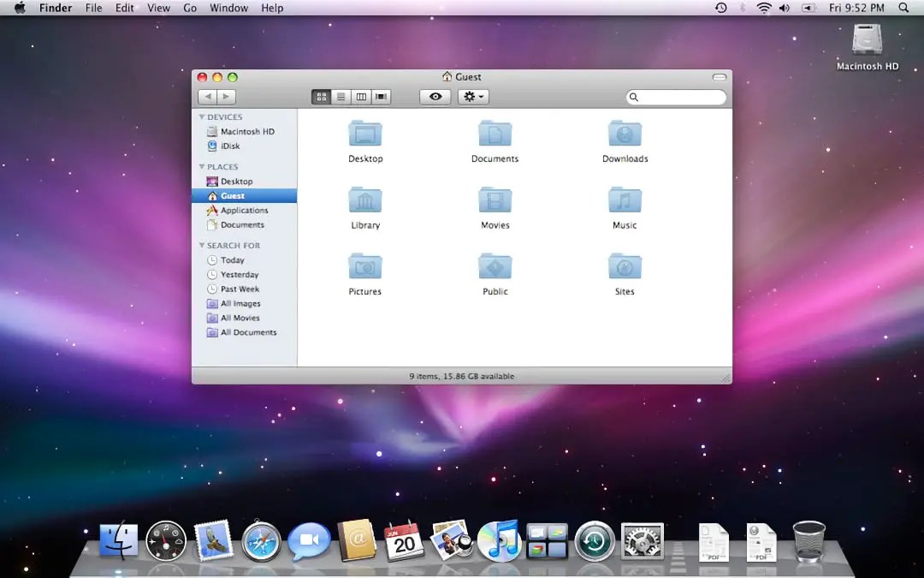Open the Action gear menu

(x=473, y=96)
